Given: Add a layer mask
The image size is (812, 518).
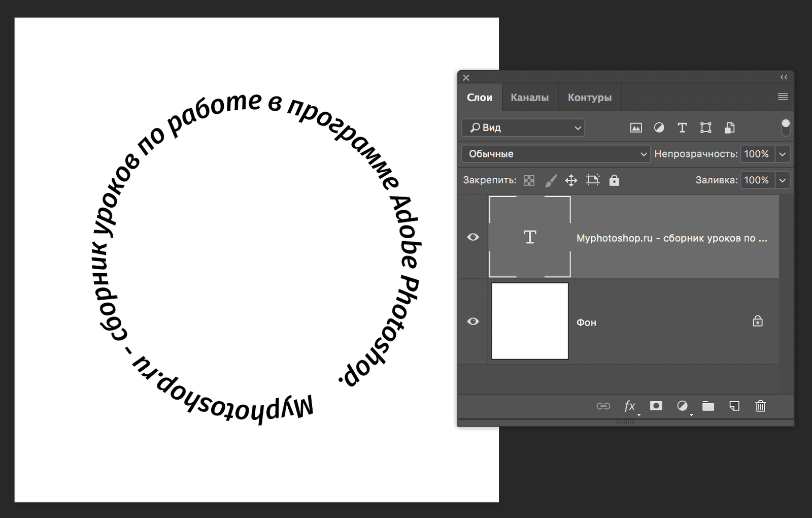Looking at the screenshot, I should click(x=656, y=406).
